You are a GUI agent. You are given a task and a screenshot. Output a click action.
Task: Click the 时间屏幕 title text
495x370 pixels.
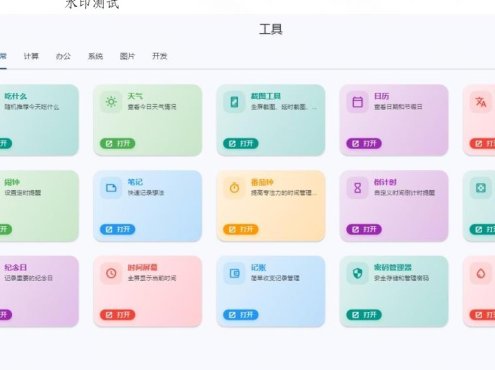tap(143, 268)
